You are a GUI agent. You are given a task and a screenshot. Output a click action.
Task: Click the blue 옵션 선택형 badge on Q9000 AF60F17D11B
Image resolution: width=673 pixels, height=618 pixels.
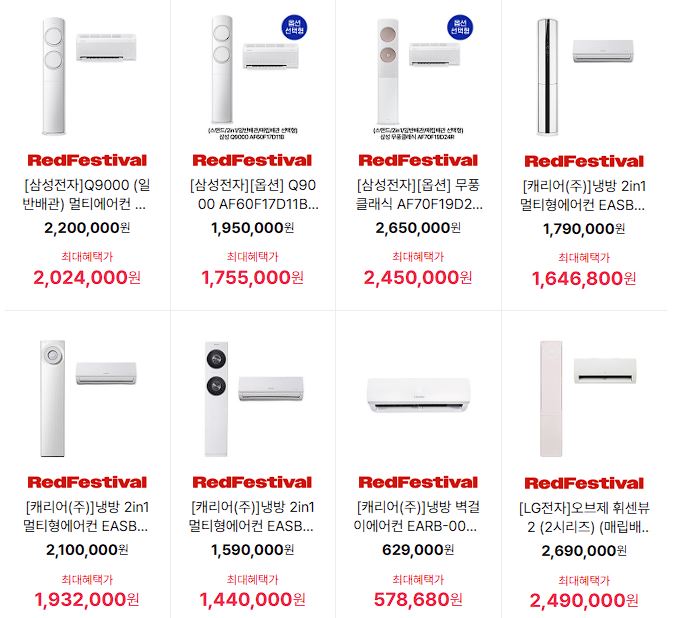point(294,27)
